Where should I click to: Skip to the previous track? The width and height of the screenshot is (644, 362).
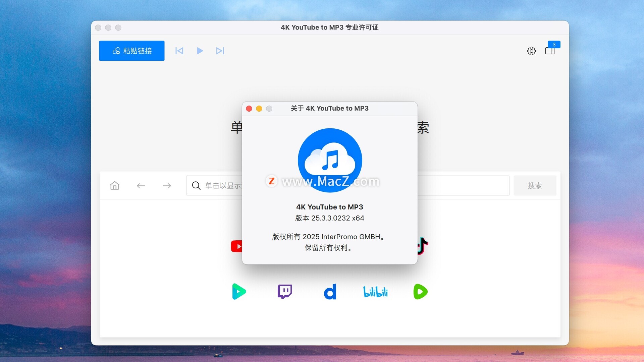(179, 51)
